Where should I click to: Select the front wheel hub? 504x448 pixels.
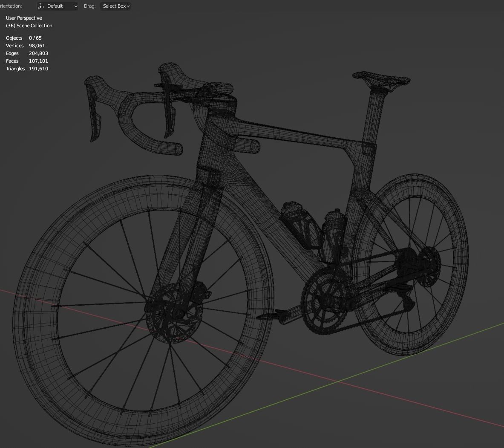coord(175,312)
